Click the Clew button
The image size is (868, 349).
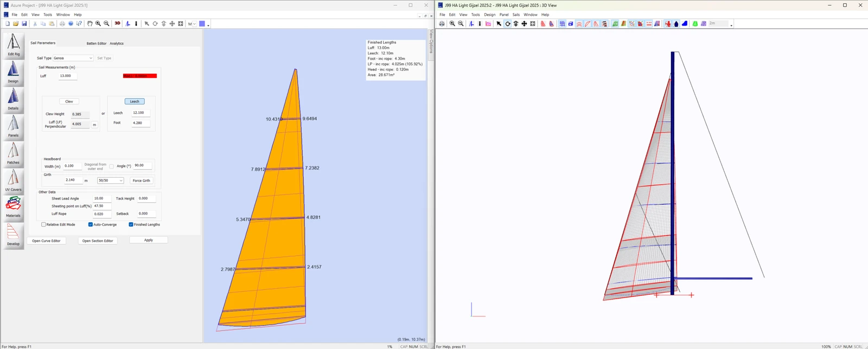point(69,101)
